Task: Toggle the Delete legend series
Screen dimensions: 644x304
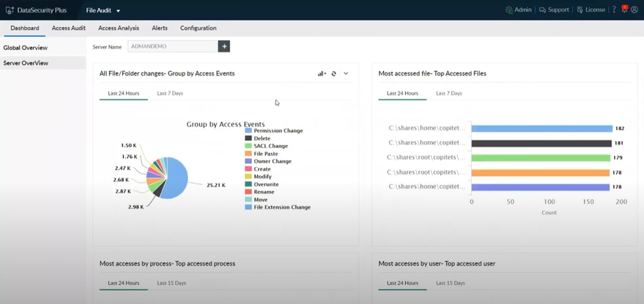Action: point(262,138)
